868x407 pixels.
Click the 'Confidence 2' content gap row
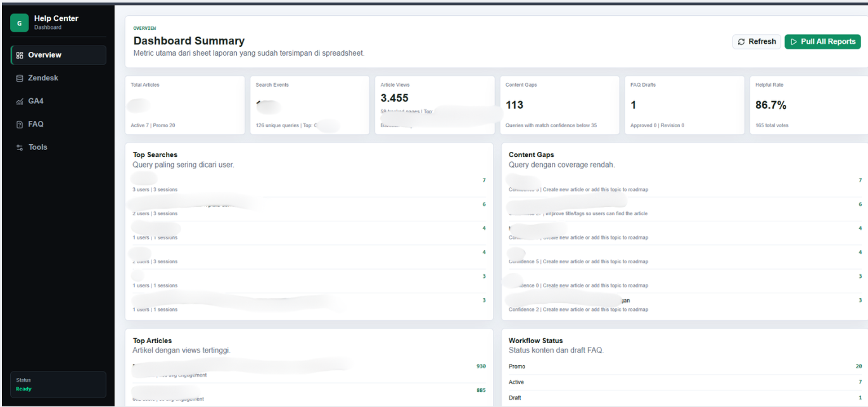[x=685, y=304]
